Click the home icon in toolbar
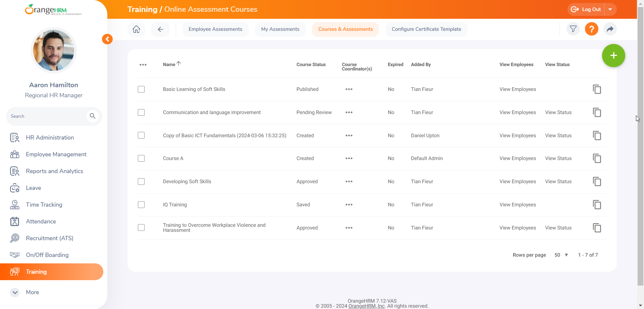 [x=136, y=29]
